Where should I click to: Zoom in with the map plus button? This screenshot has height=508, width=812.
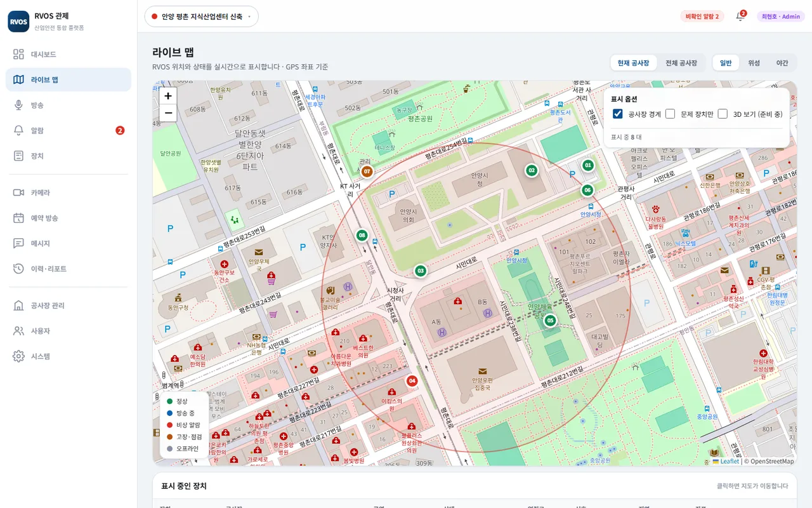coord(167,96)
